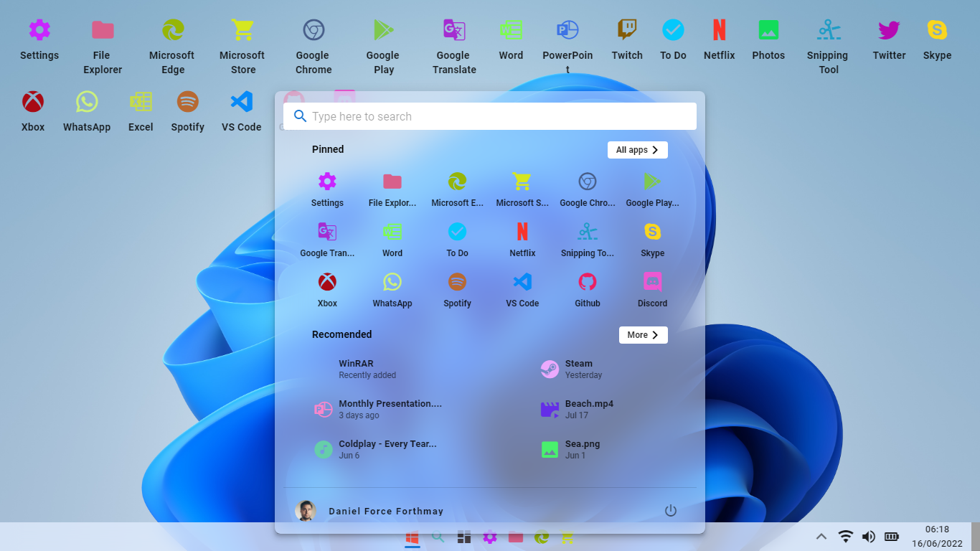The image size is (980, 551).
Task: Play the Beach.mp4 recommended file
Action: (578, 409)
